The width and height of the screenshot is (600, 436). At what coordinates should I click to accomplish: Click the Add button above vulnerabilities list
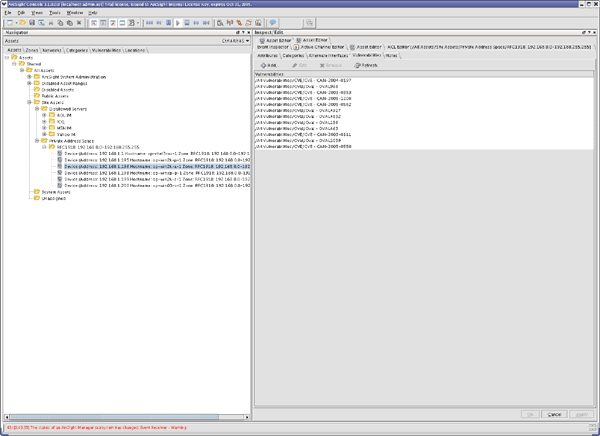[270, 65]
